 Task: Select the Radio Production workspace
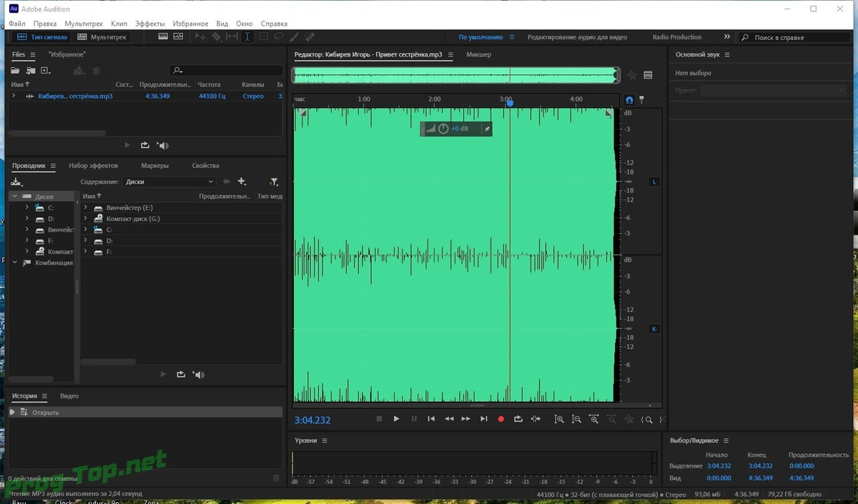[x=676, y=37]
